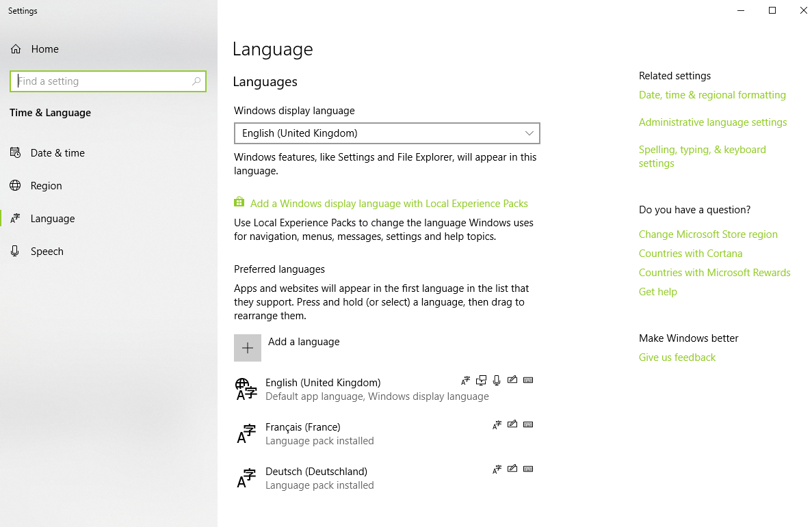This screenshot has height=527, width=812.
Task: Open the Windows display language dropdown
Action: [x=387, y=133]
